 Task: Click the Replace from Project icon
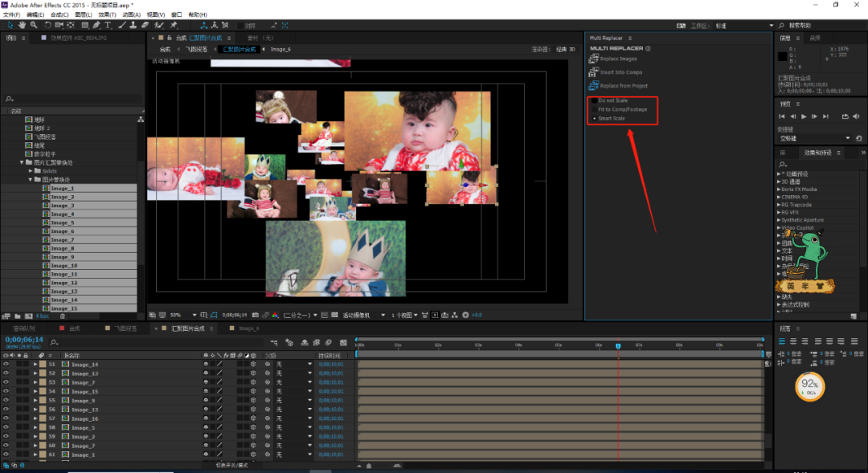click(x=593, y=86)
